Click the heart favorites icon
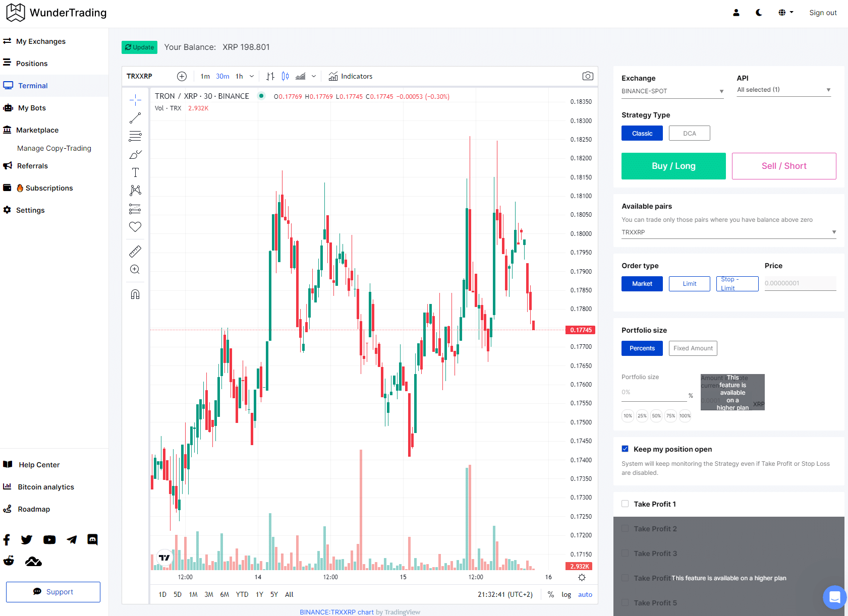Image resolution: width=848 pixels, height=616 pixels. [x=135, y=227]
